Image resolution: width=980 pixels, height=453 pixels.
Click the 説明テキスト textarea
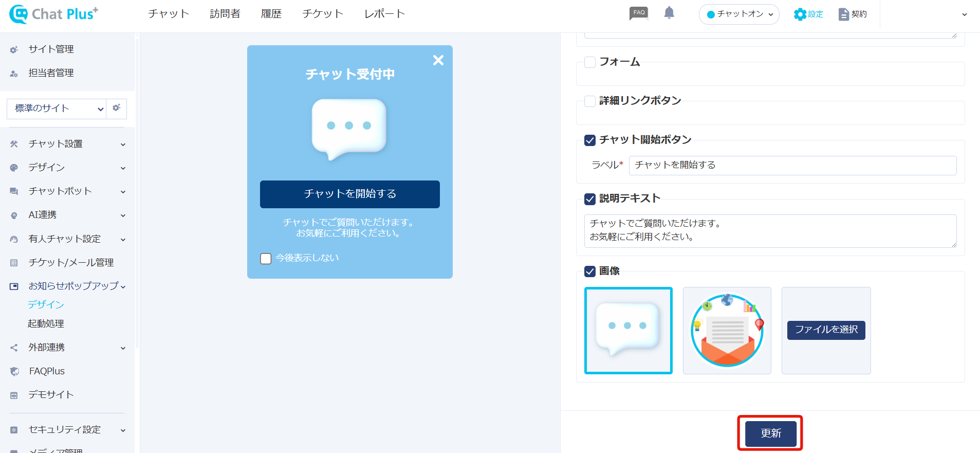point(770,231)
